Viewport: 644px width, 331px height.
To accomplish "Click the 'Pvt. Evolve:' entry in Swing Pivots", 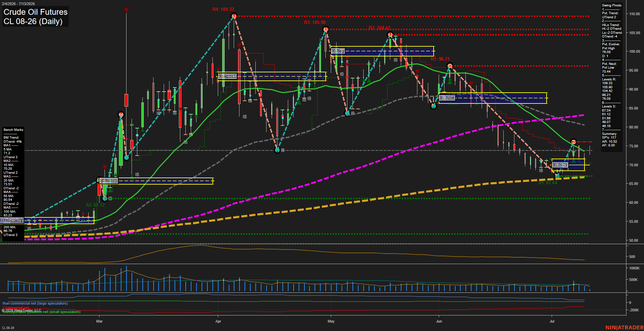I will point(611,44).
